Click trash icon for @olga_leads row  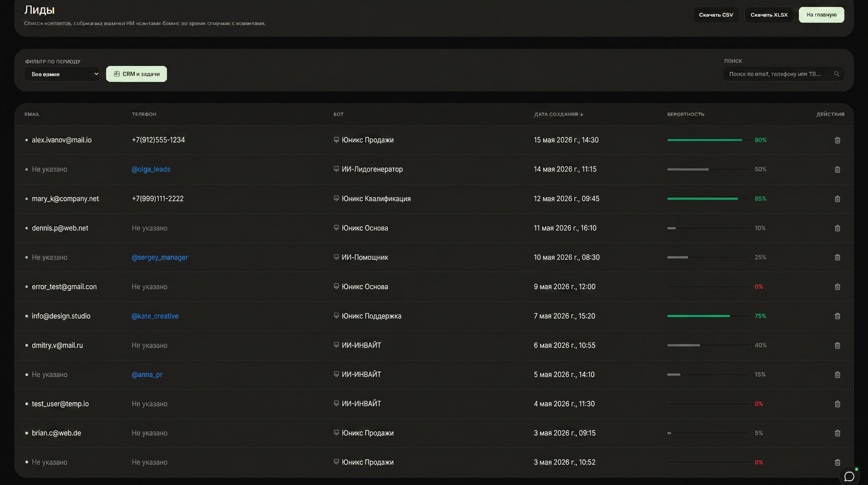click(837, 169)
